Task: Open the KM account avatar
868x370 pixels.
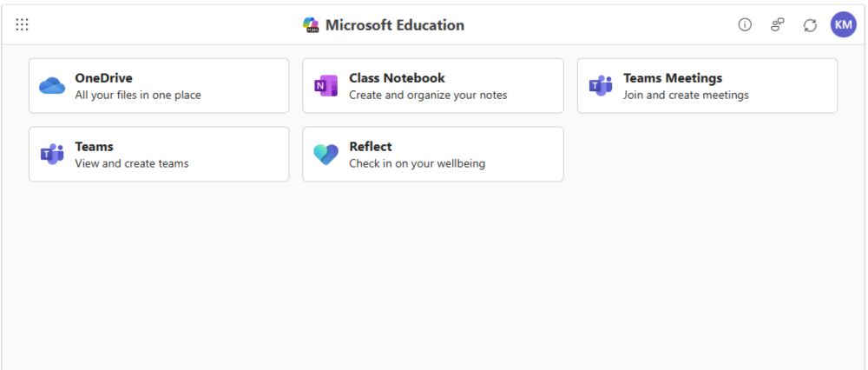Action: (x=843, y=25)
